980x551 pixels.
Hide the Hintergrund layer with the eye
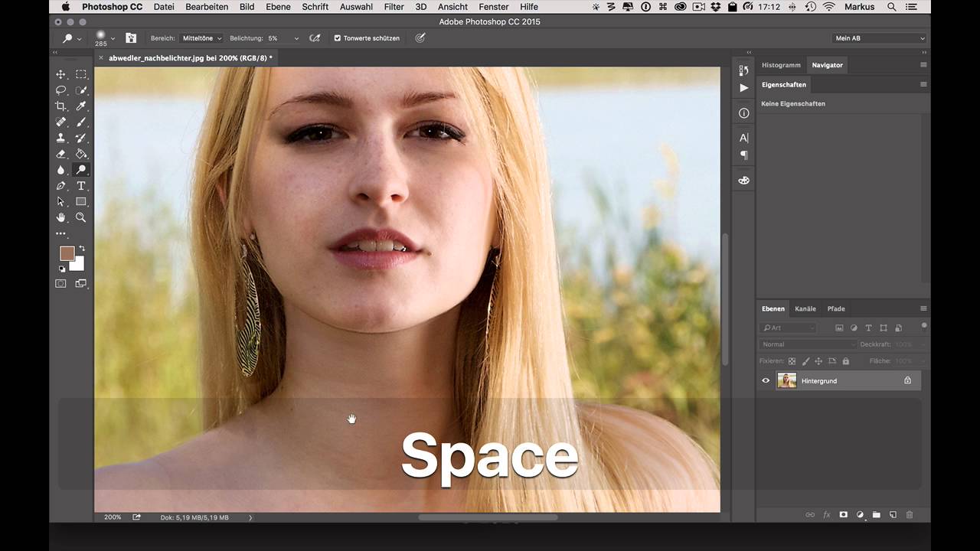[766, 380]
